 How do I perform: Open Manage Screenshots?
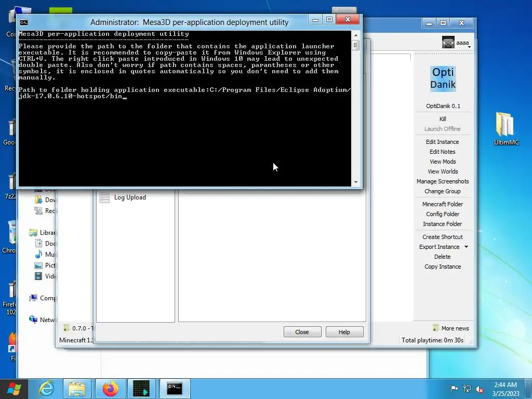443,181
